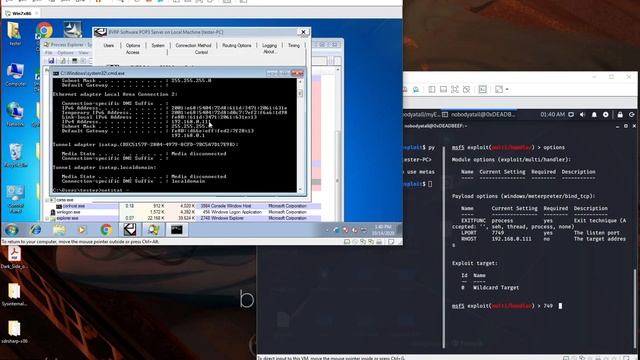Open File menu in Process Explorer
The image size is (640, 360).
(49, 53)
